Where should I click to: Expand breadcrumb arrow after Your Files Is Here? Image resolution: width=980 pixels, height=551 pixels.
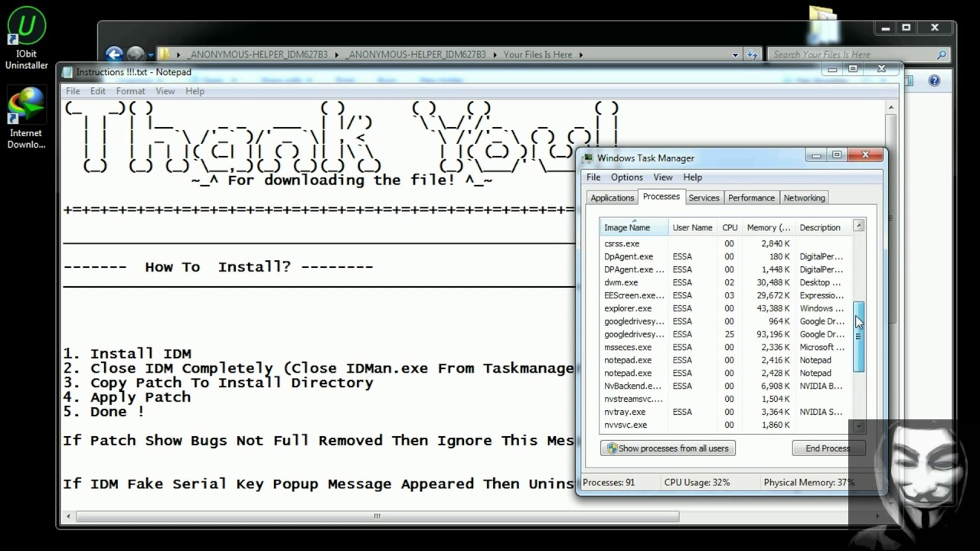pyautogui.click(x=580, y=54)
